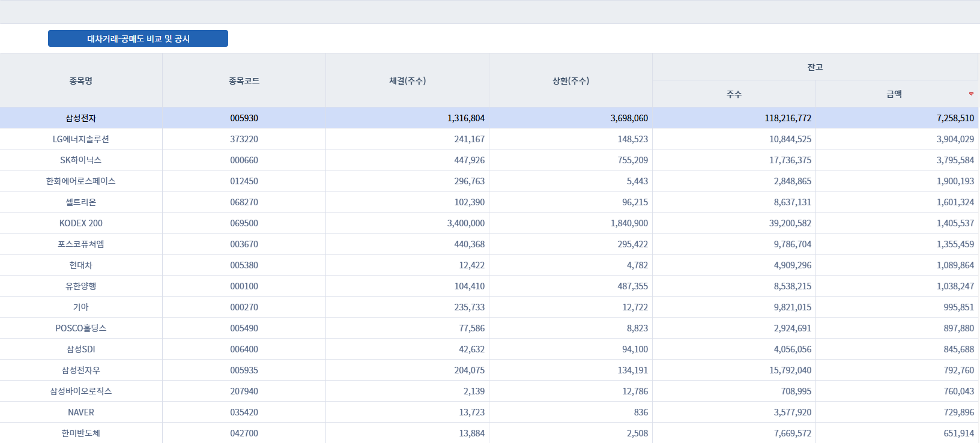Image resolution: width=980 pixels, height=443 pixels.
Task: Select the POSCO홀딩스 stock name
Action: pos(81,328)
